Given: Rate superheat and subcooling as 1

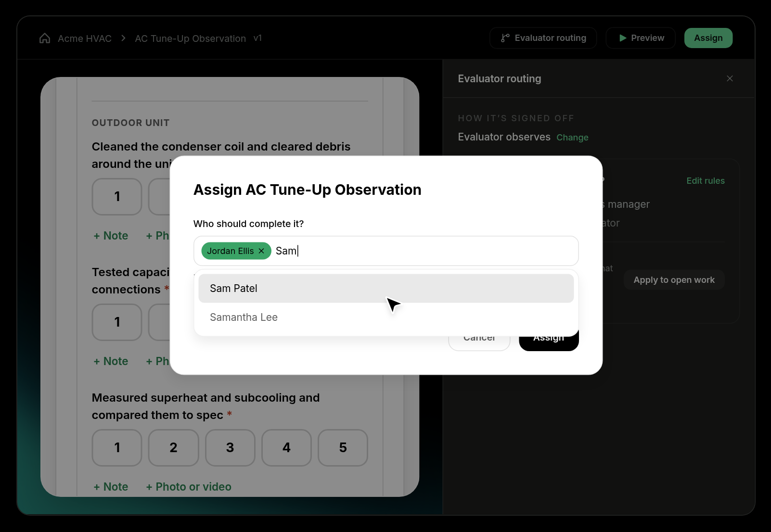Looking at the screenshot, I should [117, 448].
